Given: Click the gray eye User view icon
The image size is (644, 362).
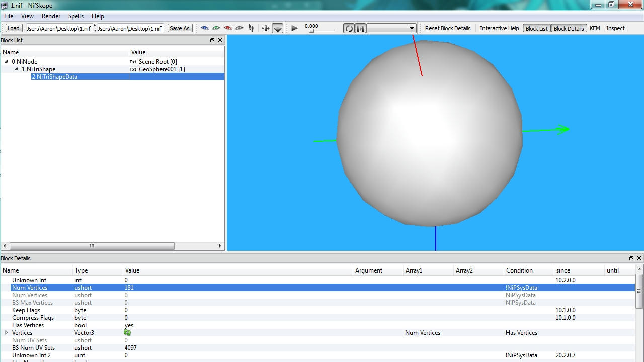Looking at the screenshot, I should (x=239, y=28).
